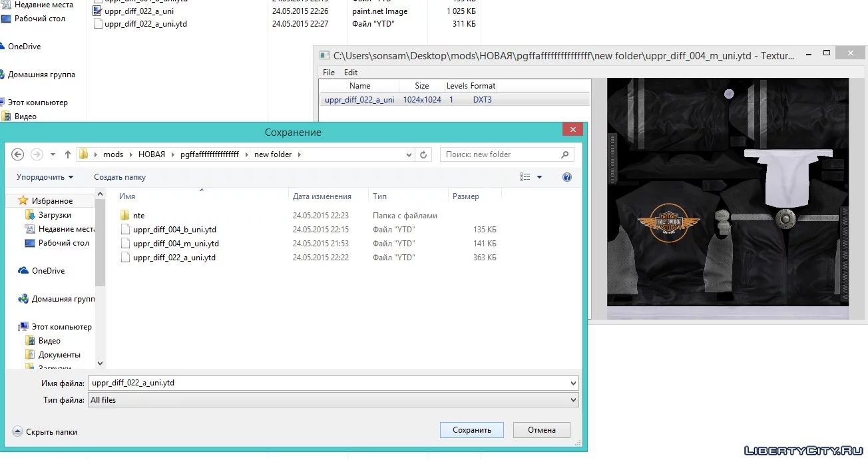Expand the chevron after НОВАЯ in path

(x=172, y=154)
